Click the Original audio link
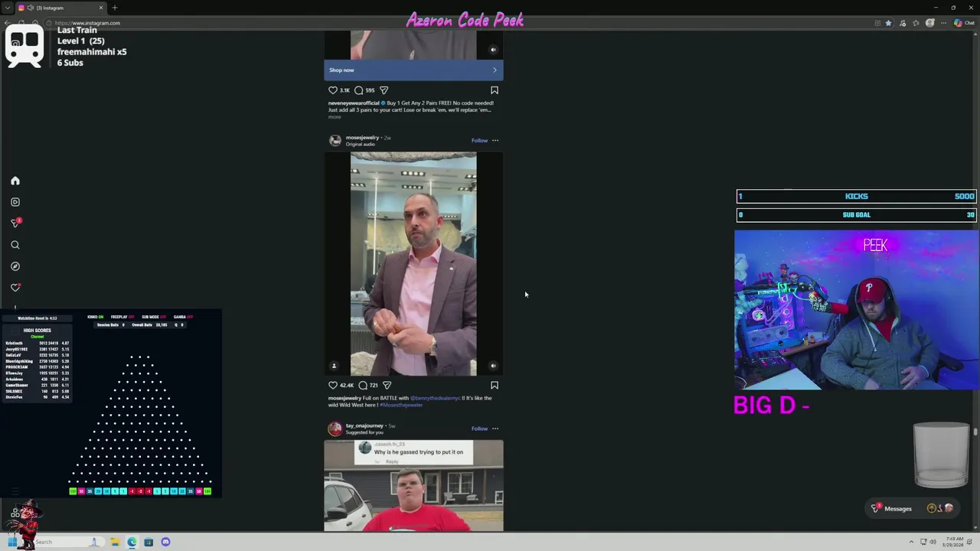Viewport: 980px width, 551px height. pos(360,145)
